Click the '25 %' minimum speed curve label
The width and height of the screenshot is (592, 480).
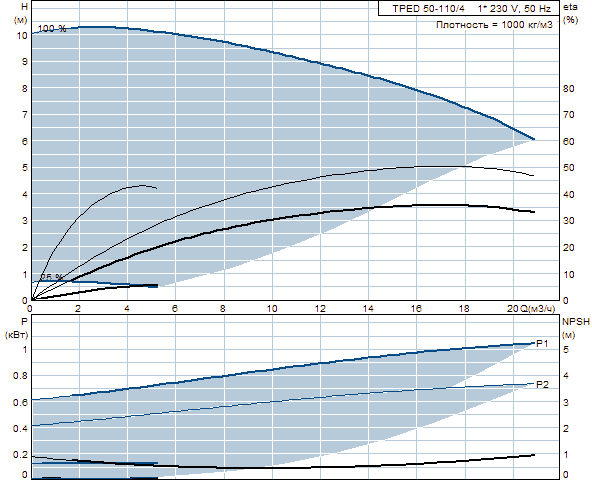coord(52,277)
